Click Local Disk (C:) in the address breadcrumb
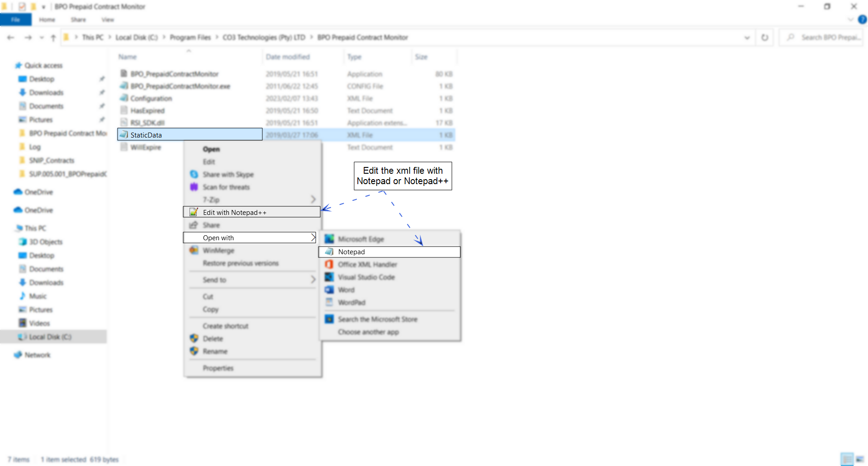 pyautogui.click(x=137, y=37)
